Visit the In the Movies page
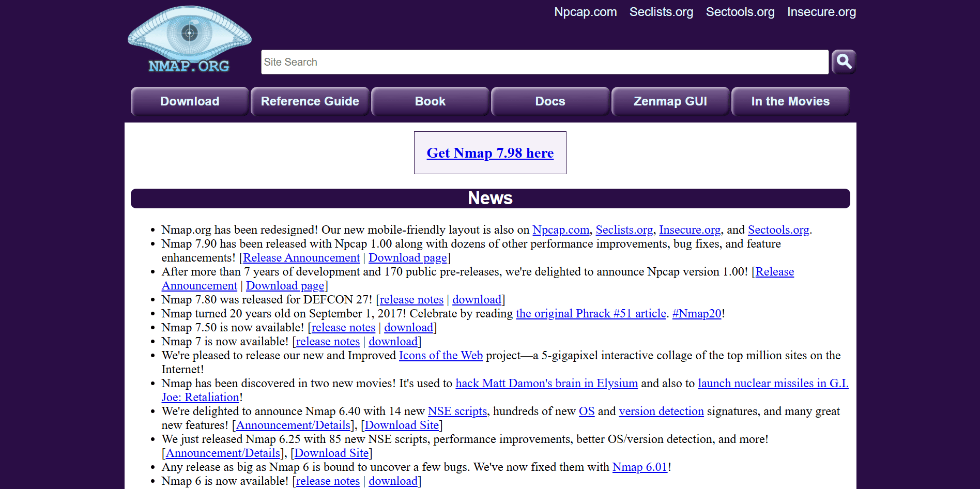Image resolution: width=980 pixels, height=489 pixels. tap(790, 101)
